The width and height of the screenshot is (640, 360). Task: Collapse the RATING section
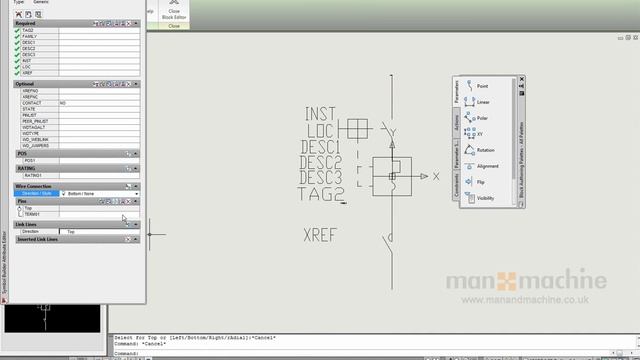point(136,169)
